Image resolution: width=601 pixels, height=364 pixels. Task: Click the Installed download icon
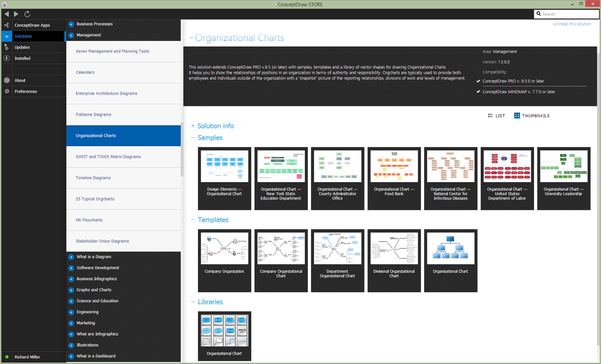[6, 58]
